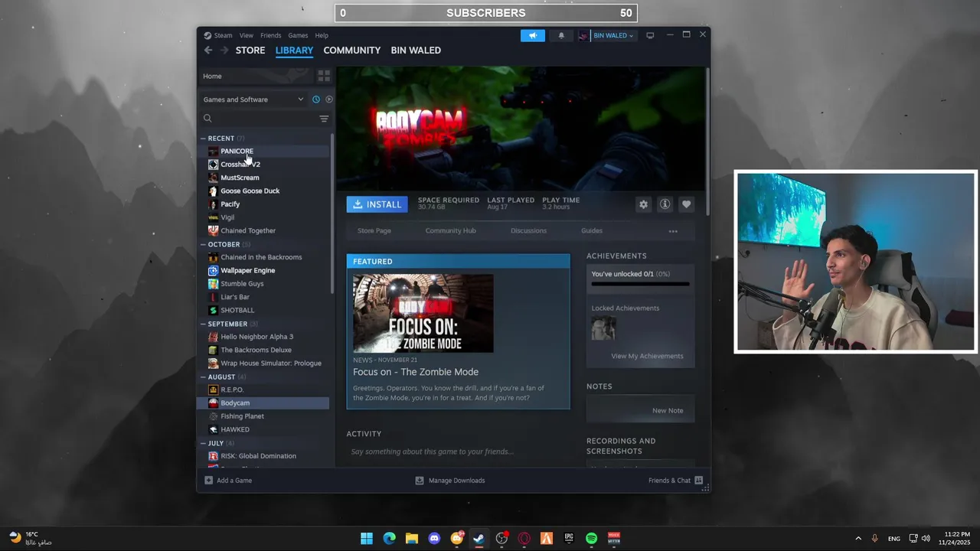
Task: Collapse the SEPTEMBER library section
Action: [x=228, y=324]
